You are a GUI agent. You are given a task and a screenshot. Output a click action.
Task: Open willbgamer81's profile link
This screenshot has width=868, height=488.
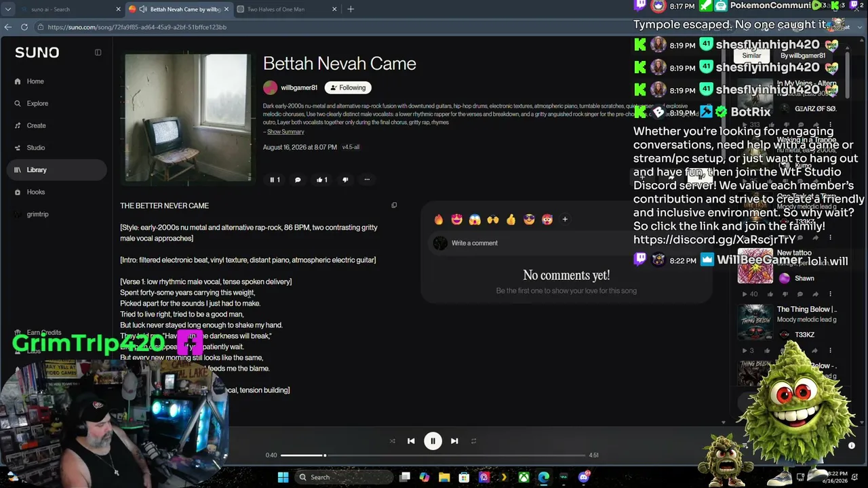299,87
